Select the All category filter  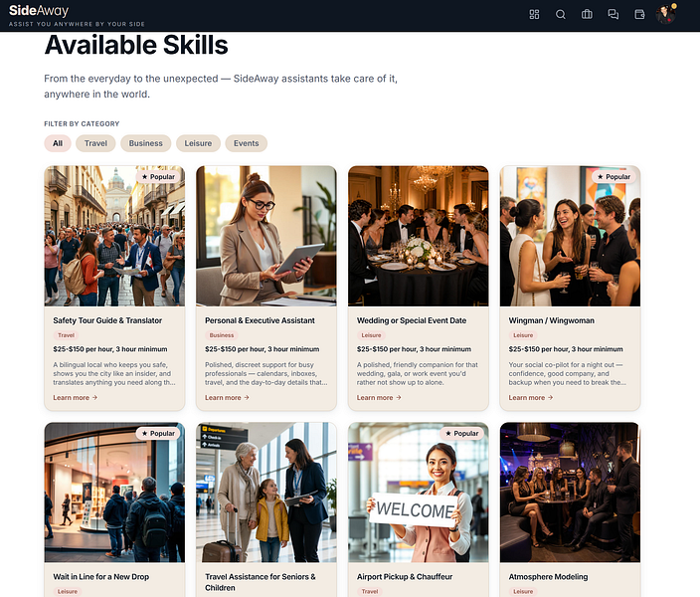pos(58,143)
